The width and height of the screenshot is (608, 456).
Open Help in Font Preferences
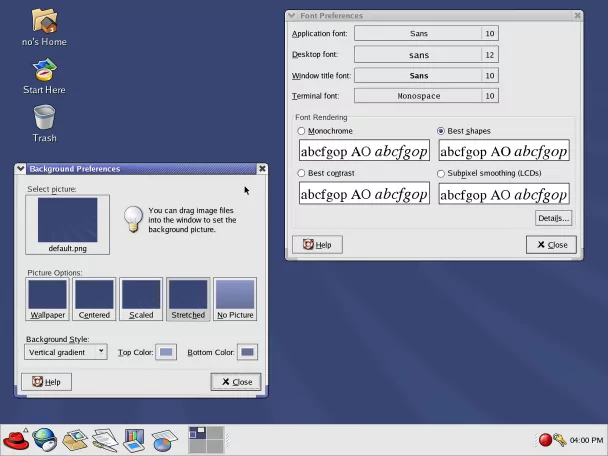click(317, 245)
